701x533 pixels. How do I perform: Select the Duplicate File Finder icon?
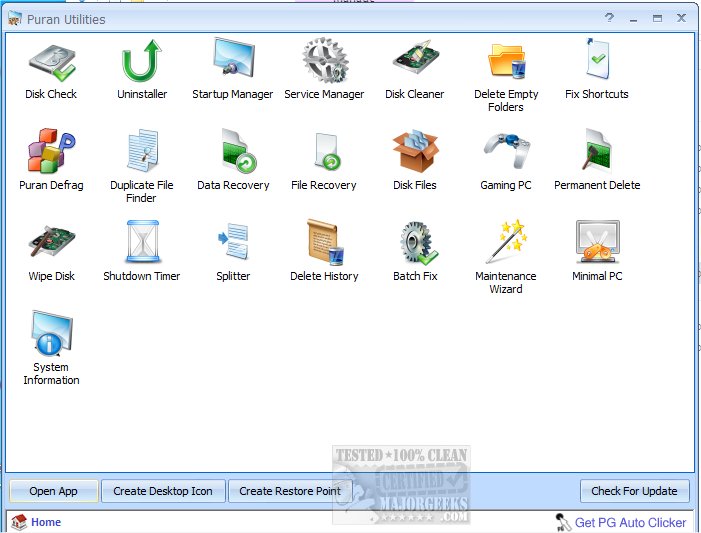click(142, 153)
